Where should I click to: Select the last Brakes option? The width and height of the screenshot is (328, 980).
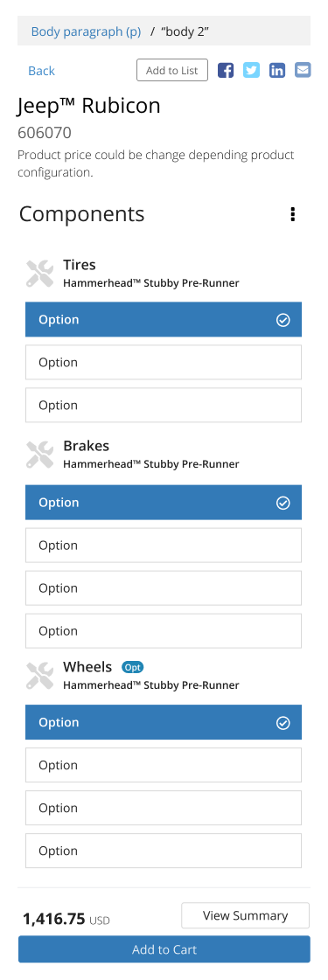point(164,630)
